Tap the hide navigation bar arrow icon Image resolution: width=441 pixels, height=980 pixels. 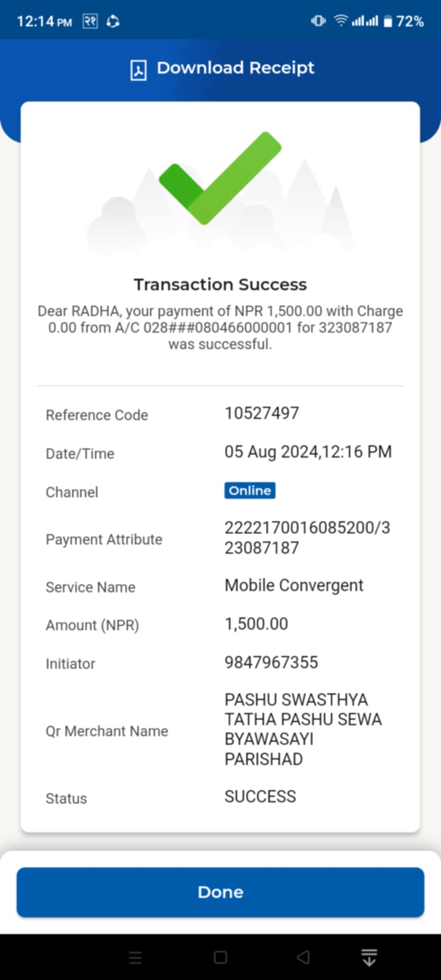coord(369,957)
